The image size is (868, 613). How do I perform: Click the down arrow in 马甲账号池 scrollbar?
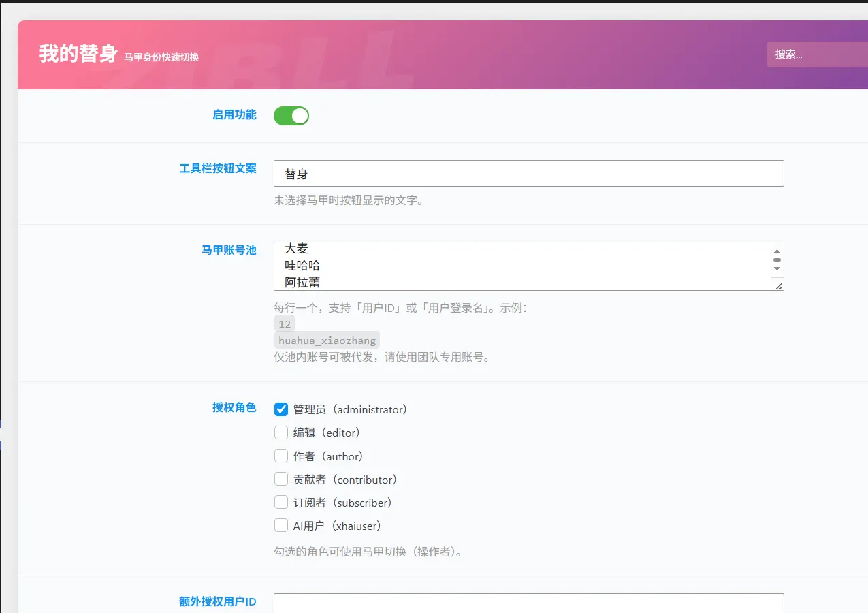tap(777, 269)
